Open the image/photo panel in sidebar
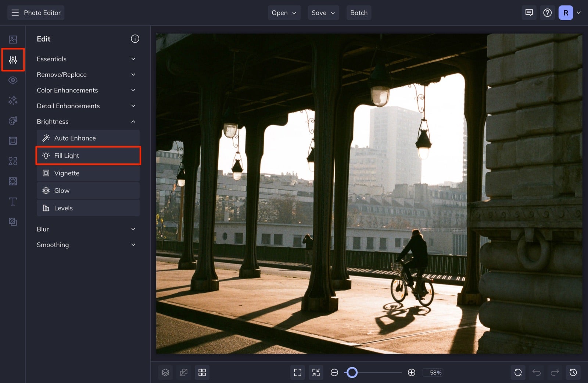Viewport: 588px width, 383px height. pos(13,39)
